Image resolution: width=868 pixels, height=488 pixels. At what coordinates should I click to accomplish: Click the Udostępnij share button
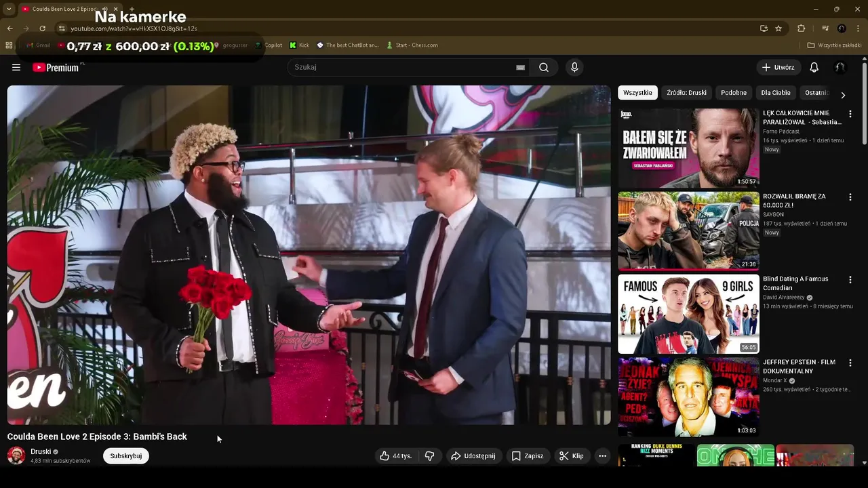tap(473, 456)
